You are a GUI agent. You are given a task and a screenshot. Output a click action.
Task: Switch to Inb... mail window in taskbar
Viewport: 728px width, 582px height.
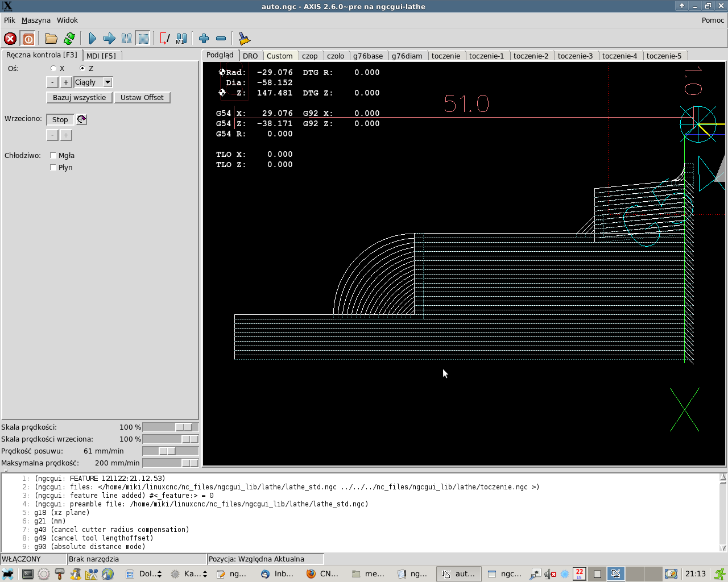point(277,574)
